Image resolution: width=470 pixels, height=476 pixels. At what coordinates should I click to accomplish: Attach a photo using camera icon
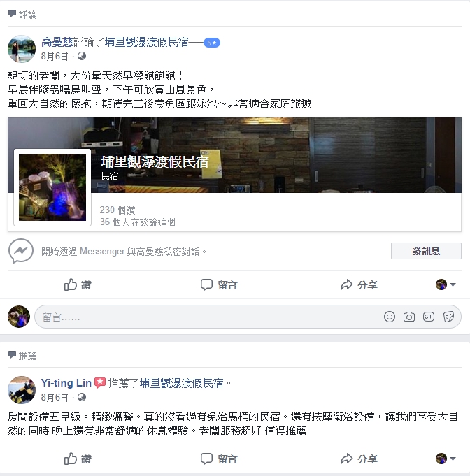pos(409,317)
